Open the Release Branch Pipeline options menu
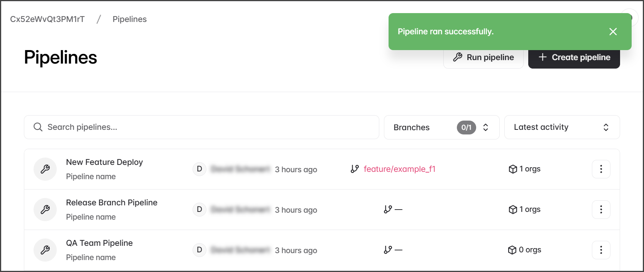The image size is (644, 272). (601, 210)
